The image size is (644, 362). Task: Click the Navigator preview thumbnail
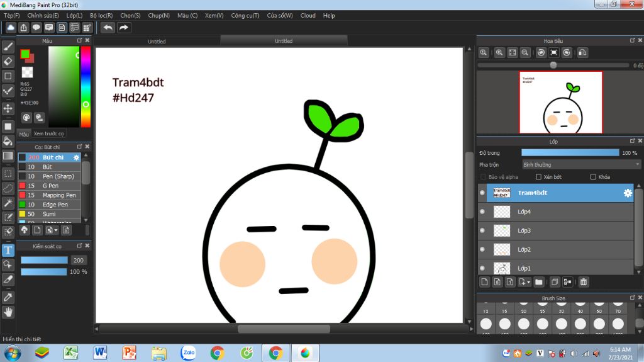tap(560, 102)
